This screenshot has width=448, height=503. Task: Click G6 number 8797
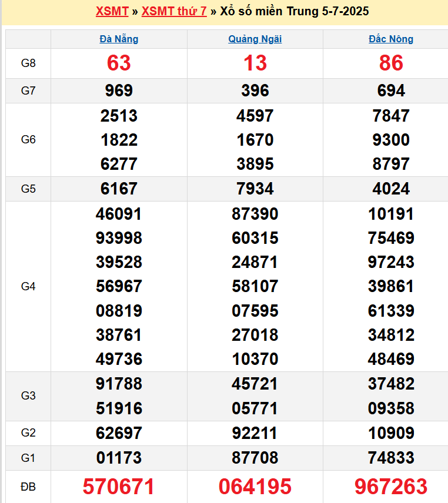(391, 165)
